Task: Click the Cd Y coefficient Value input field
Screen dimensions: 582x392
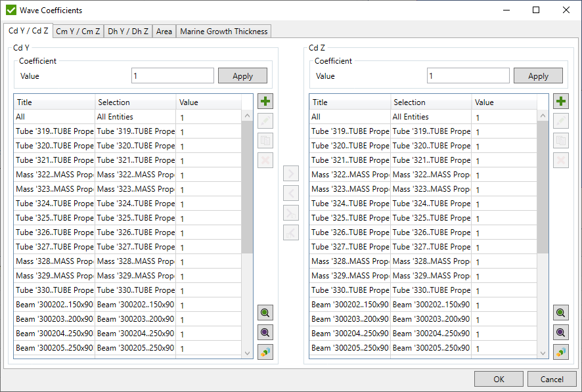Action: 172,76
